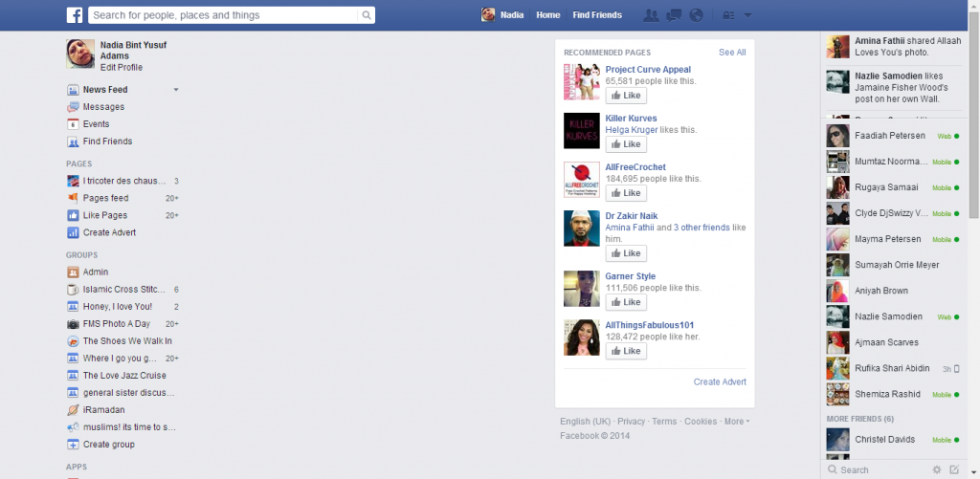Open The Love Jazz Cruise group
Screen dimensions: 980x479
(124, 376)
